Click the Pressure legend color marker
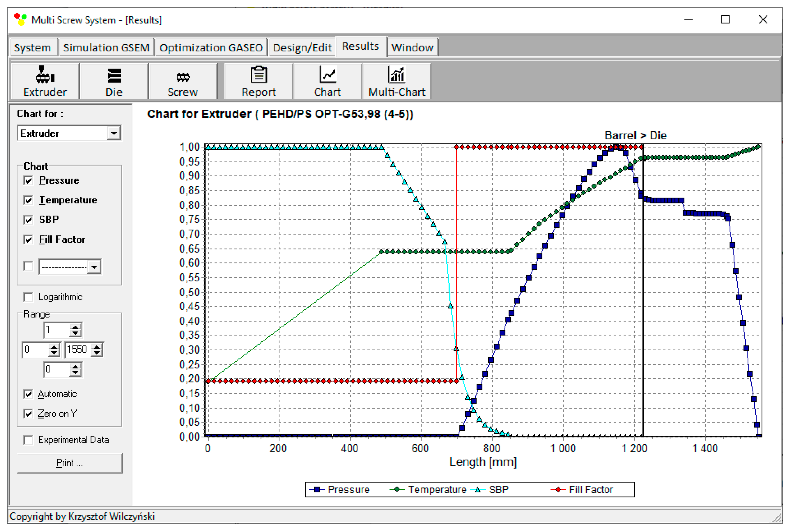 (317, 490)
